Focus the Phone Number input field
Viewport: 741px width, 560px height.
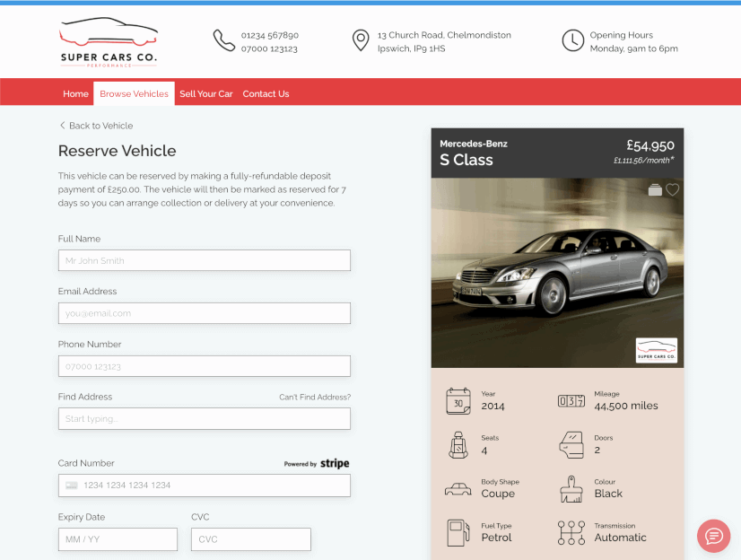205,366
